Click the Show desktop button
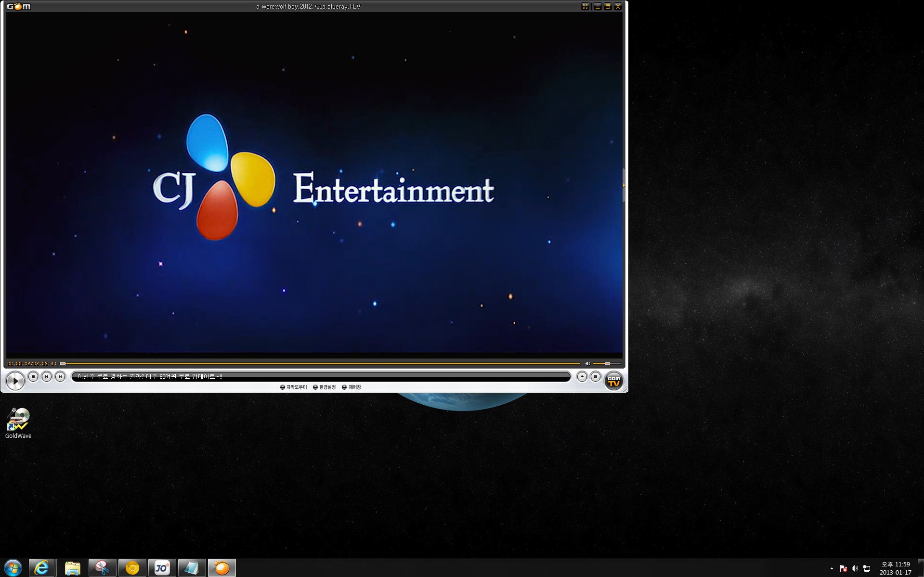 [x=921, y=568]
